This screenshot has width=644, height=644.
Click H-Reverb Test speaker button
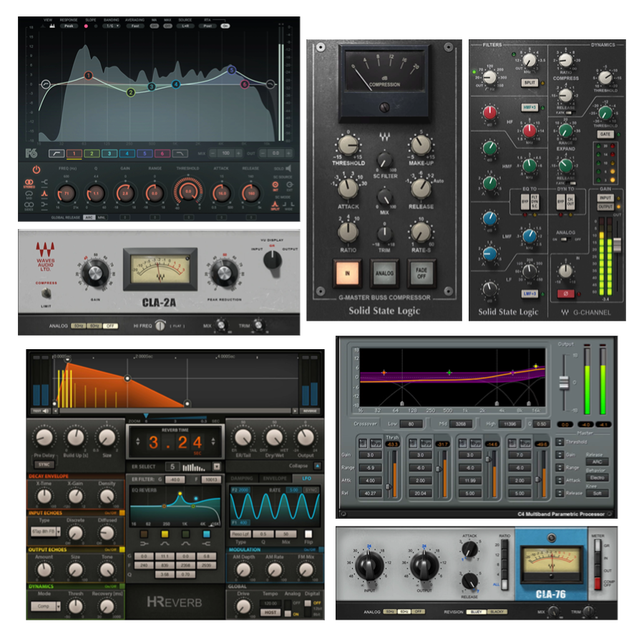pos(40,411)
